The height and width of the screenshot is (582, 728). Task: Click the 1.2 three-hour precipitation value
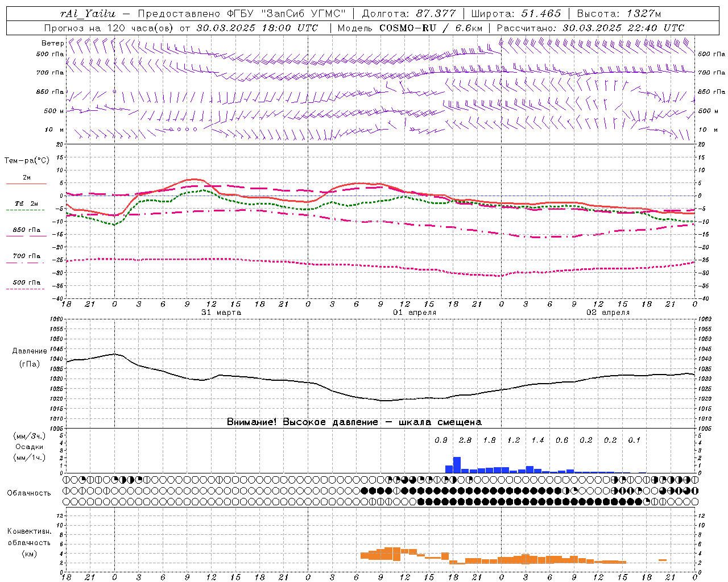(x=514, y=440)
